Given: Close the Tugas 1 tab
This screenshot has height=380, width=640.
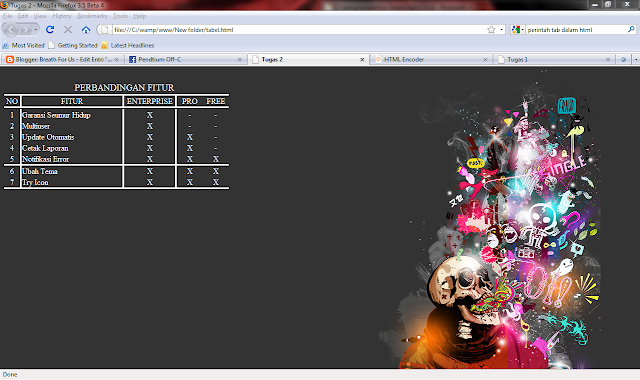Looking at the screenshot, I should 608,60.
